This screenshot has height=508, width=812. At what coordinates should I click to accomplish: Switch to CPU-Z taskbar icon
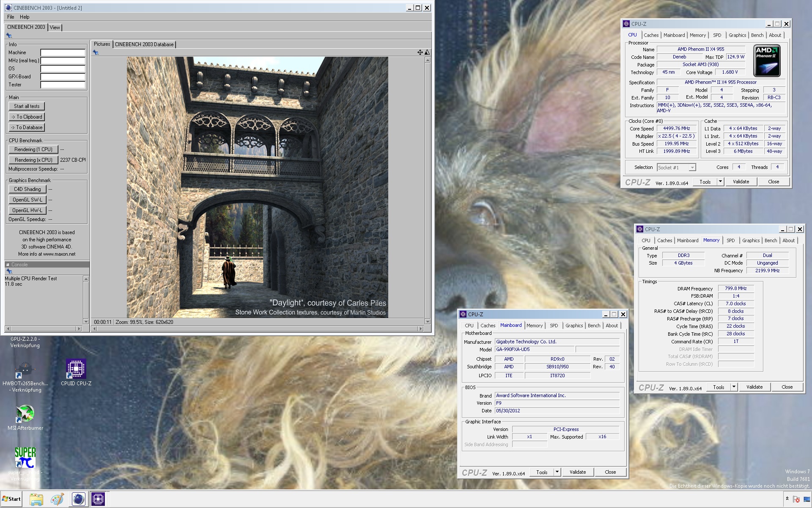pyautogui.click(x=98, y=499)
